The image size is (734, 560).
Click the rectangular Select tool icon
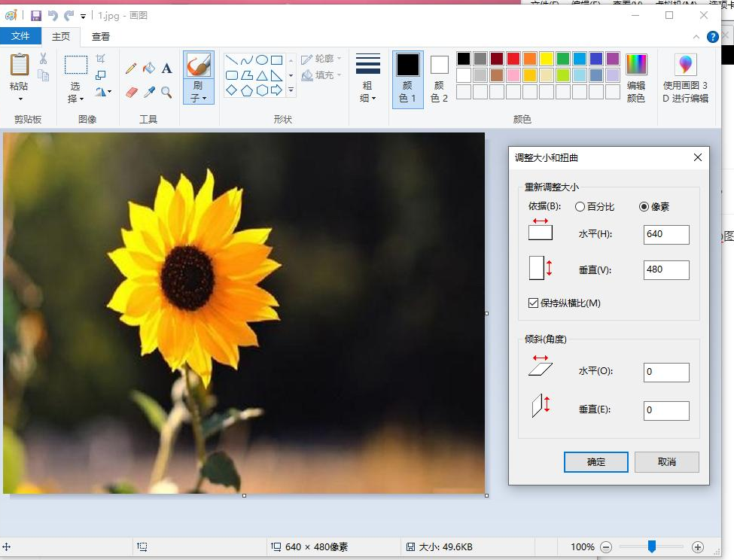point(76,65)
